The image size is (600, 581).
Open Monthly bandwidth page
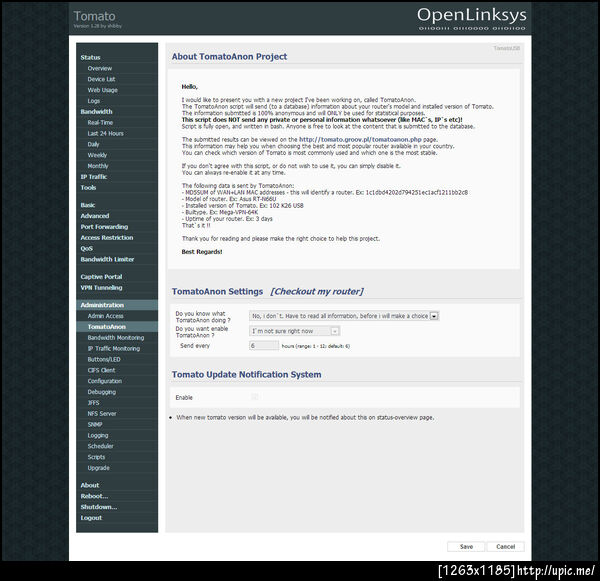[x=98, y=166]
